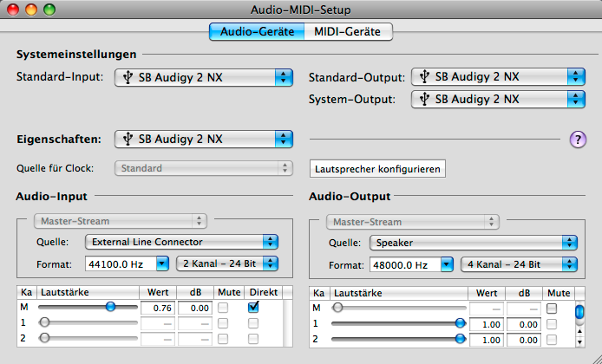Viewport: 602px width, 364px height.
Task: Uncheck the Direkt checkbox for input channel M
Action: pyautogui.click(x=253, y=307)
